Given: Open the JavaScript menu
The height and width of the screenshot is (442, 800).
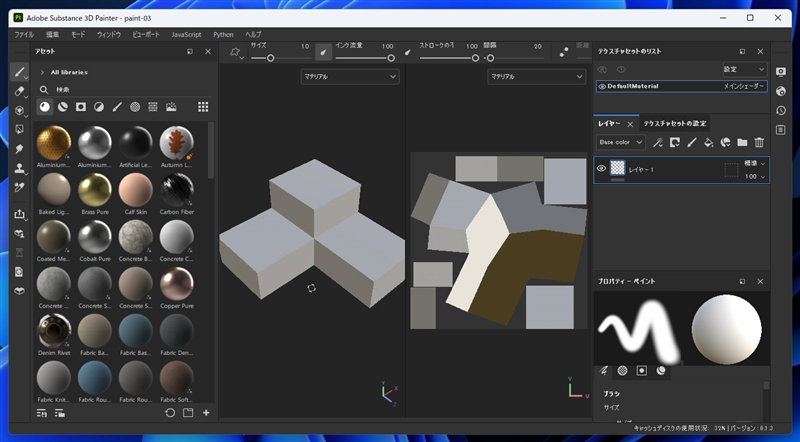Looking at the screenshot, I should tap(186, 34).
